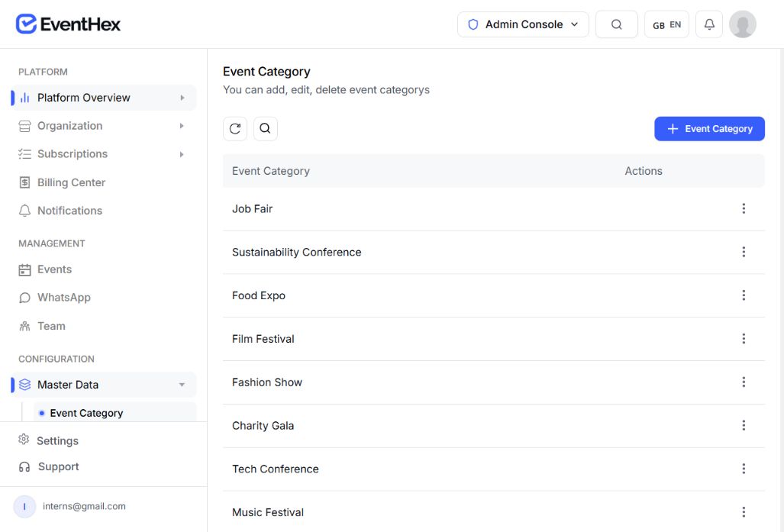Viewport: 784px width, 532px height.
Task: Go to Billing Center
Action: [104, 182]
